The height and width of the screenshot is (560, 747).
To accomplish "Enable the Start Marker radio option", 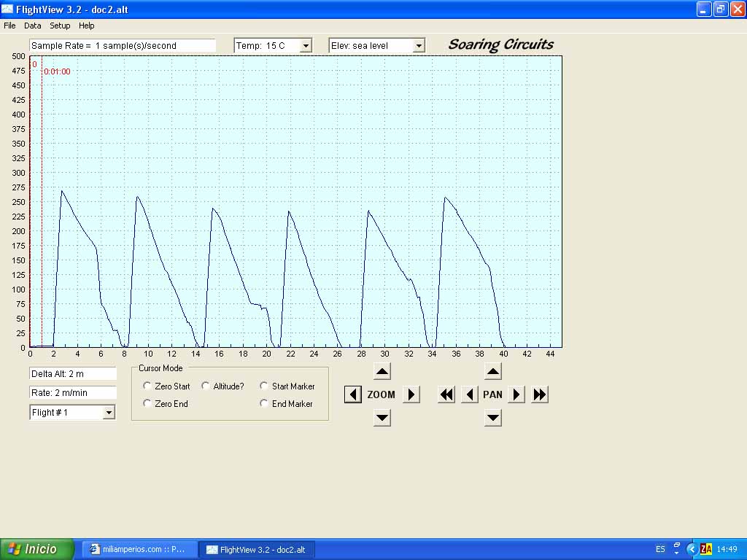I will click(x=264, y=386).
